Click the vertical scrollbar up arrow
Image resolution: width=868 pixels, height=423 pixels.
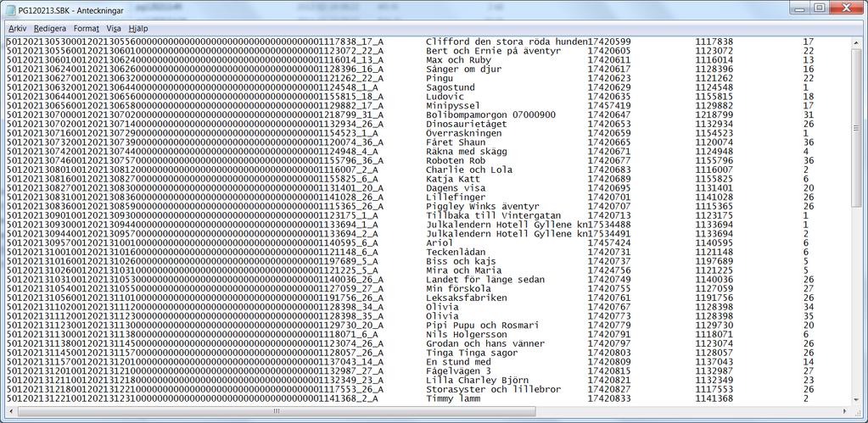pos(858,42)
